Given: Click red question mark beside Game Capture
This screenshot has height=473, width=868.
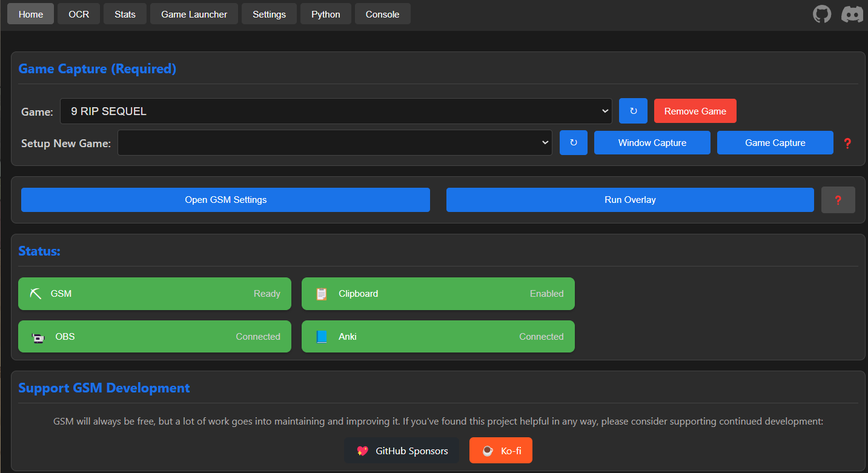Looking at the screenshot, I should (x=847, y=143).
